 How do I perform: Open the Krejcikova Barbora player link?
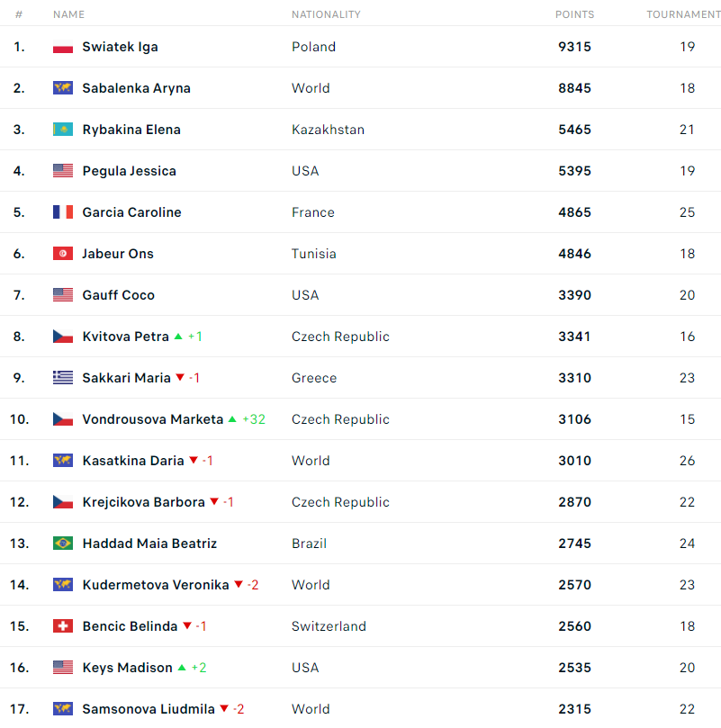(x=143, y=502)
